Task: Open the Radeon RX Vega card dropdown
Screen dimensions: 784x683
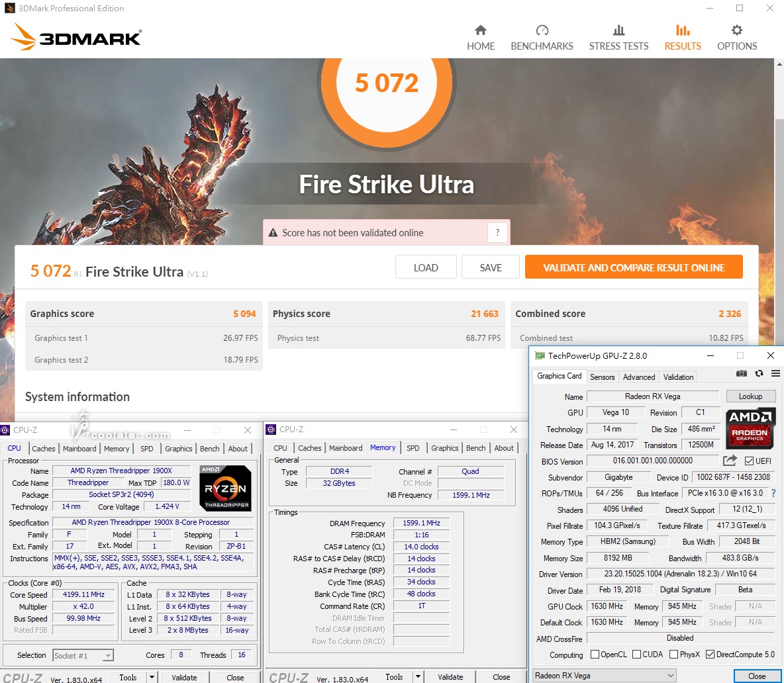Action: (x=605, y=676)
